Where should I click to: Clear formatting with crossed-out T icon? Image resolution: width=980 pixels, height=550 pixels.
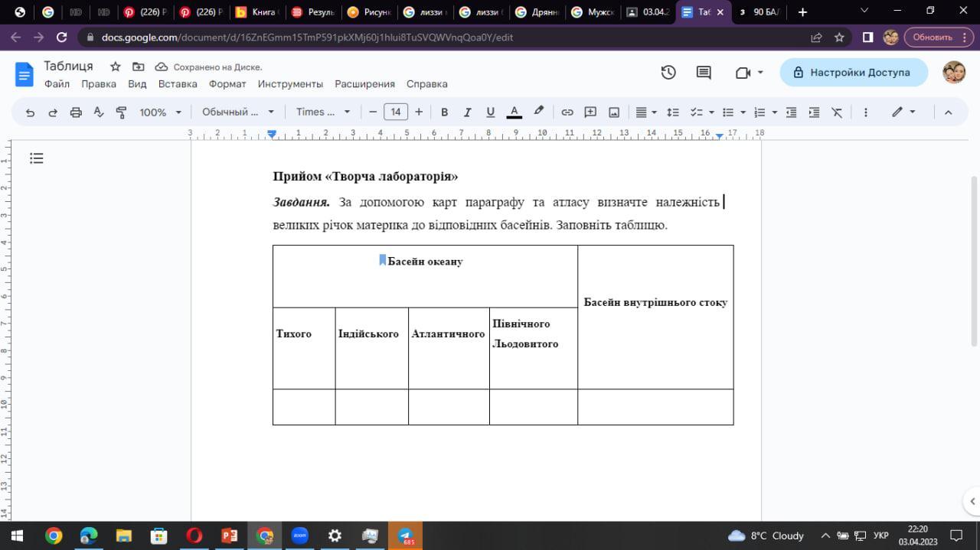point(837,112)
